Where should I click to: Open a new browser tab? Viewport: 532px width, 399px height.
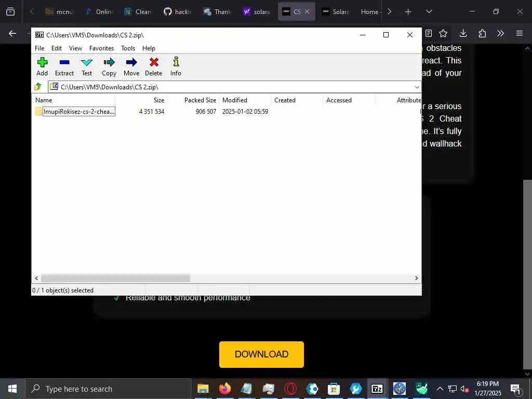408,11
